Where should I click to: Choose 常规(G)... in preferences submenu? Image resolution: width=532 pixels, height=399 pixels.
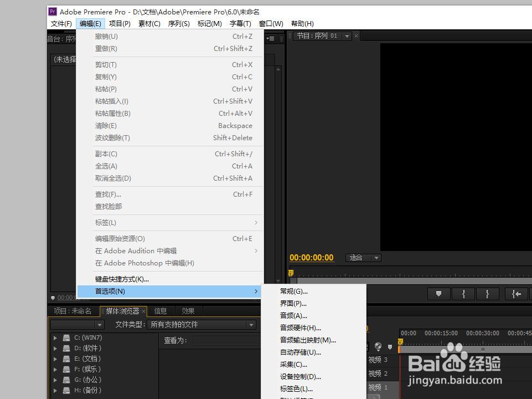click(313, 291)
